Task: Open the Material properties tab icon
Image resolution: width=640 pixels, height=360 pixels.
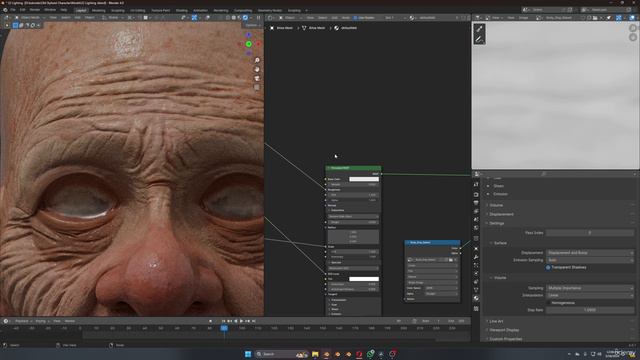Action: coord(476,298)
